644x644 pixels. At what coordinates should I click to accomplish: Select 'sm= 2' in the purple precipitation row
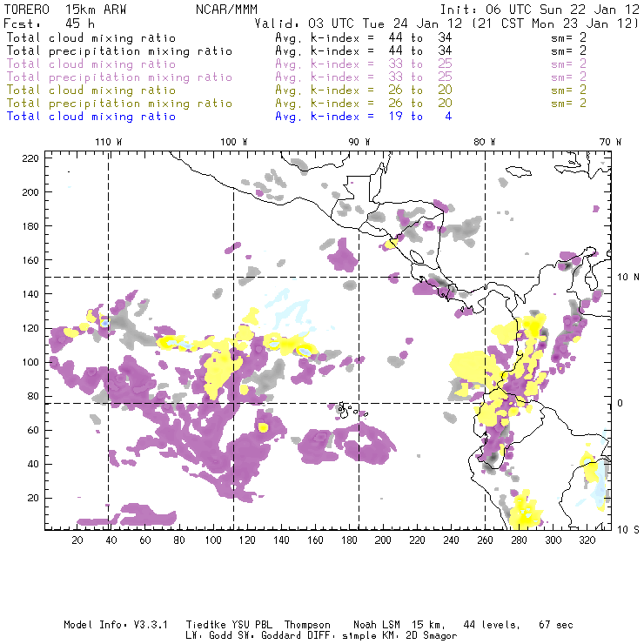tap(568, 77)
